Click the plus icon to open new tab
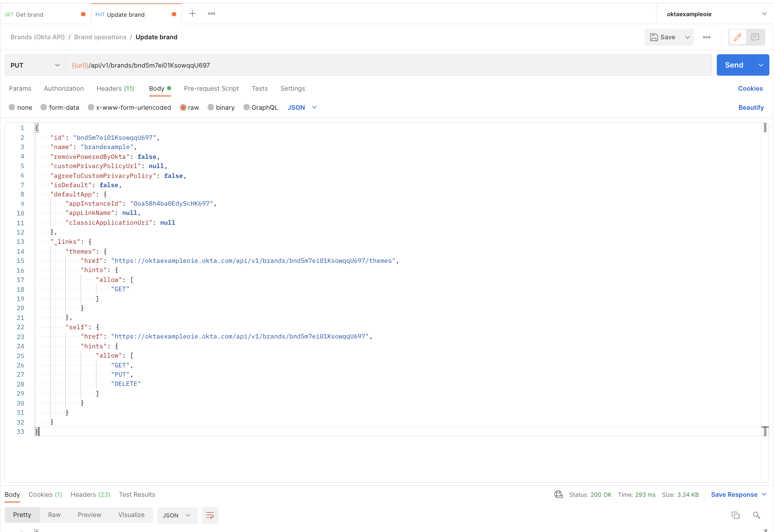Viewport: 774px width, 532px height. [192, 14]
